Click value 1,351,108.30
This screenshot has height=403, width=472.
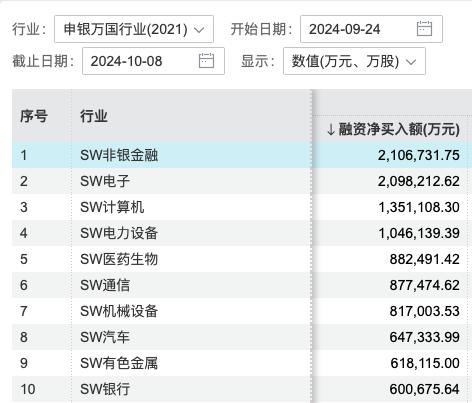point(419,207)
